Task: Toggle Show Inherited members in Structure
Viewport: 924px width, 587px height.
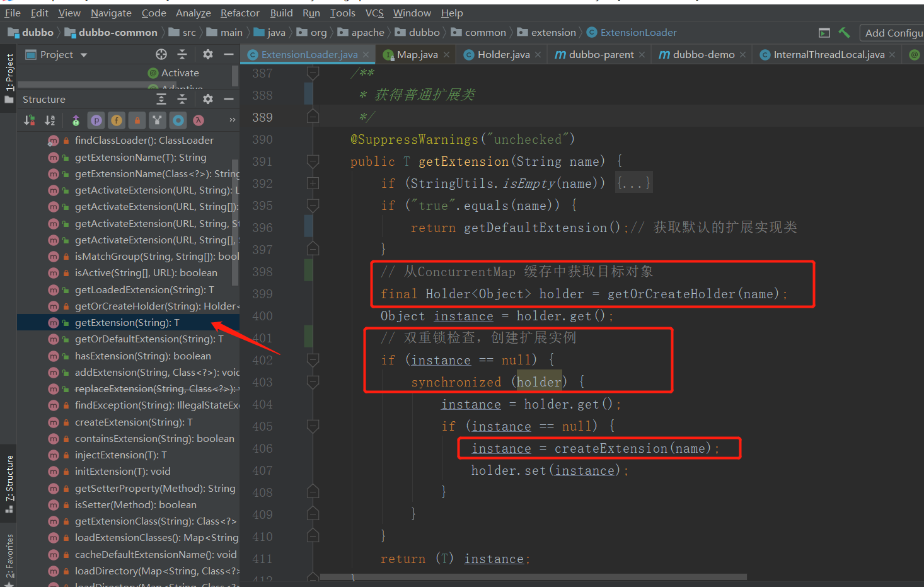Action: (x=76, y=120)
